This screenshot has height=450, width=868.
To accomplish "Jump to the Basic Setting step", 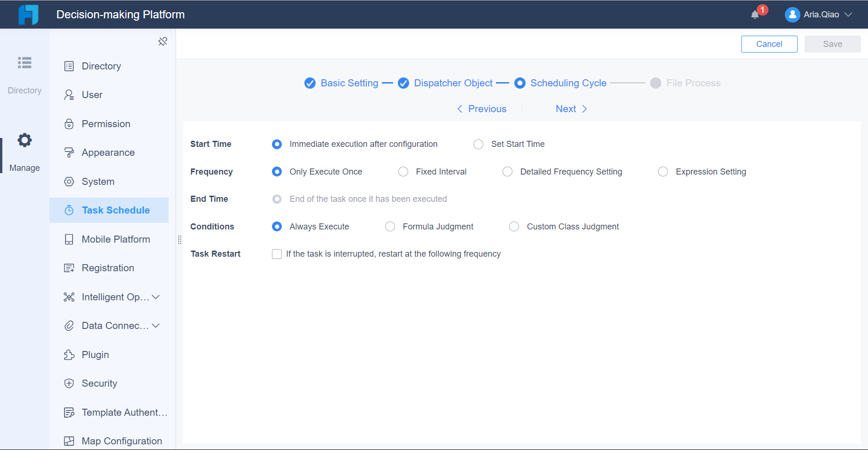I will click(x=341, y=83).
